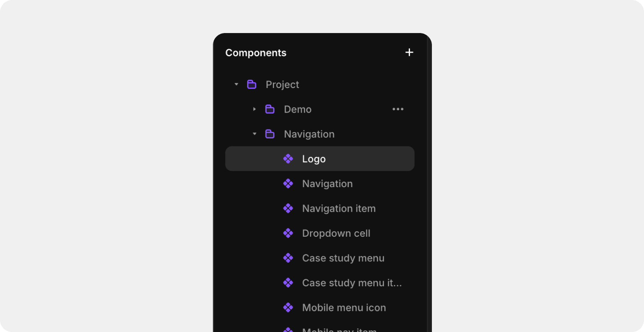Click the component icon beside Mobile menu icon
This screenshot has height=332, width=644.
[x=288, y=307]
